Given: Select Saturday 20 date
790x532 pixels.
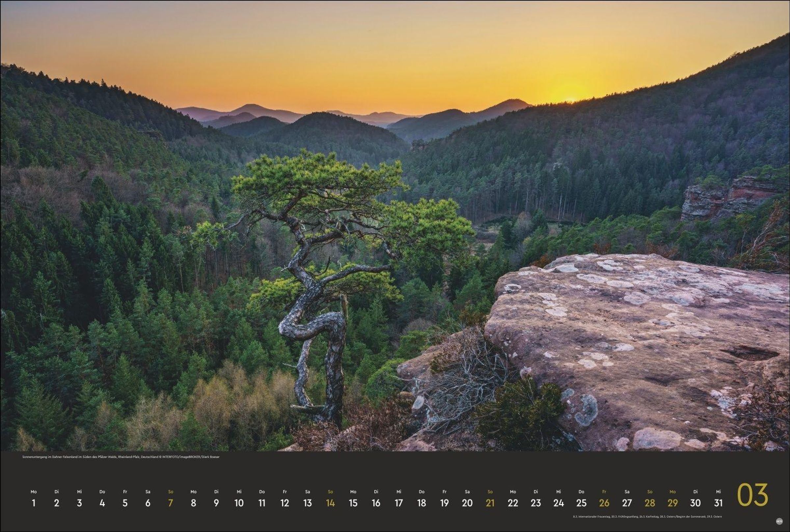Looking at the screenshot, I should 467,503.
